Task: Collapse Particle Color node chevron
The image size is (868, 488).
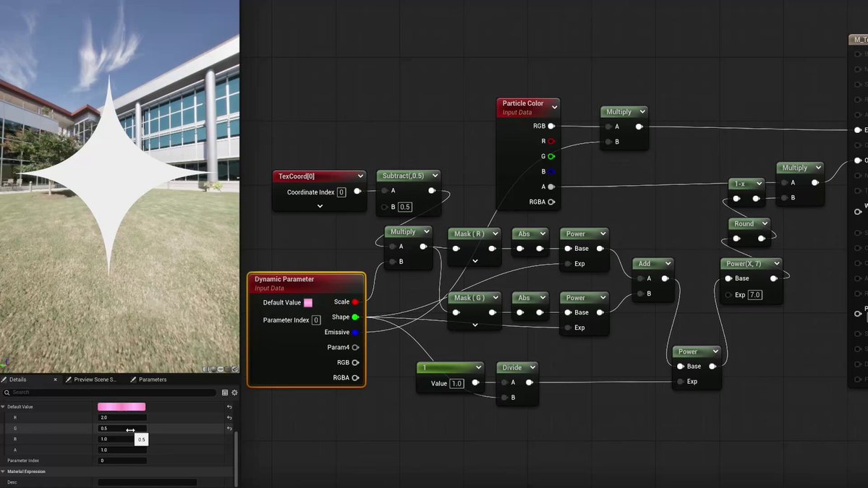Action: [555, 107]
